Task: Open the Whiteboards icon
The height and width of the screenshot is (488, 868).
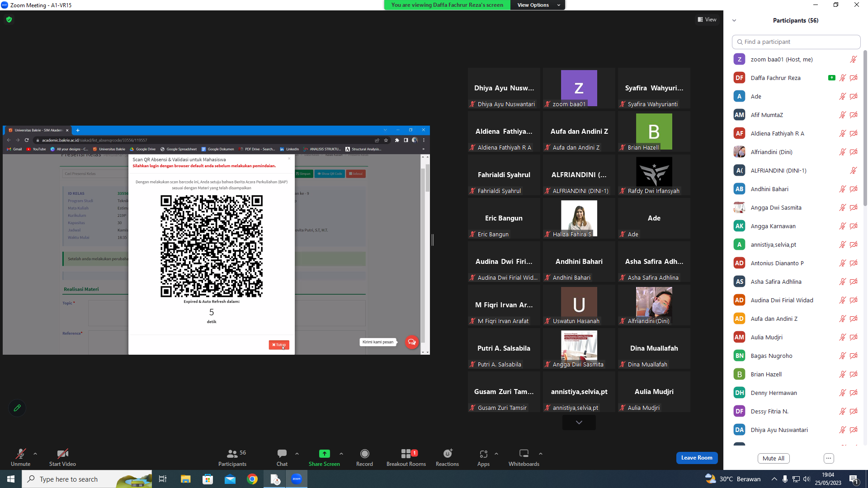Action: tap(524, 453)
